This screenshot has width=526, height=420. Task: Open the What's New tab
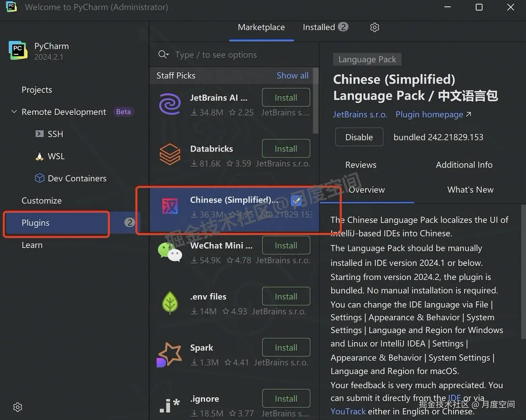tap(470, 189)
